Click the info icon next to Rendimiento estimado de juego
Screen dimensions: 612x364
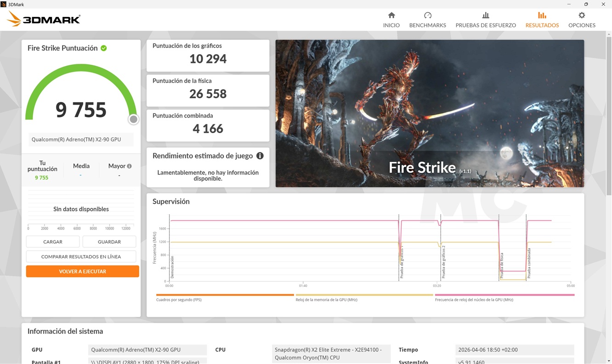click(260, 156)
